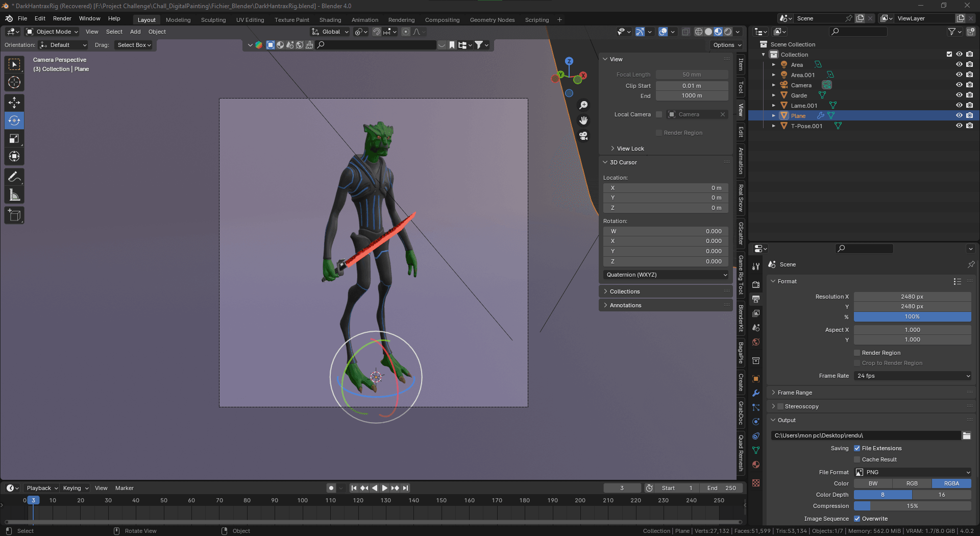Open the Playback popover in timeline
This screenshot has width=980, height=536.
tap(42, 488)
